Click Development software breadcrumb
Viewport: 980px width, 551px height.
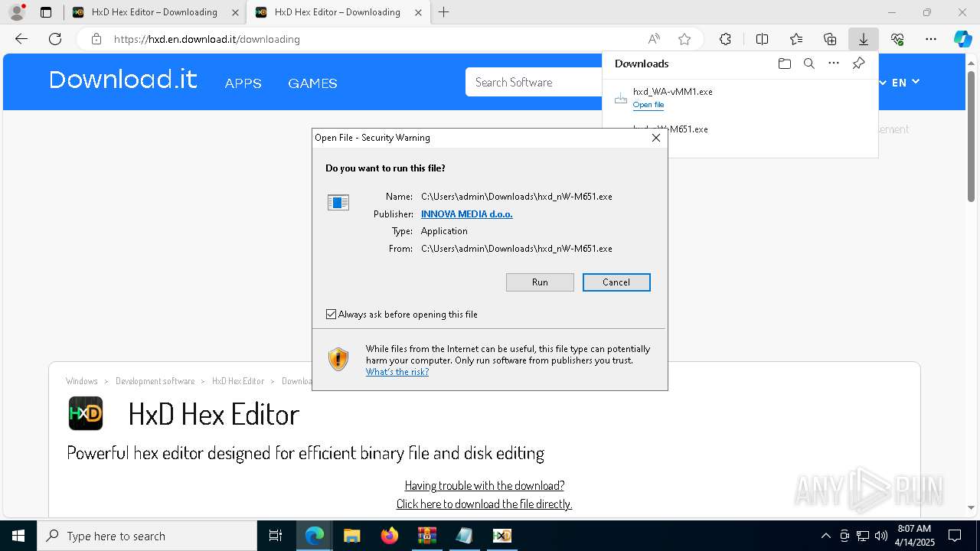(x=155, y=381)
